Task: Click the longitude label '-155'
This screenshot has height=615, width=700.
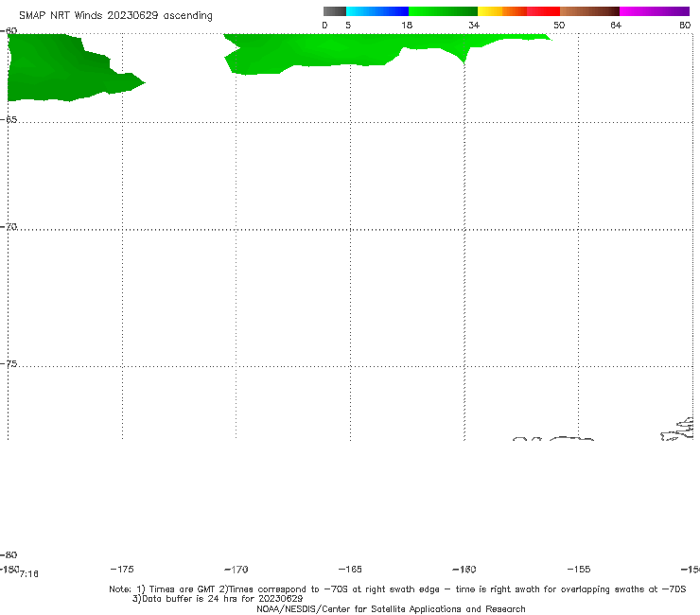Action: (x=579, y=569)
